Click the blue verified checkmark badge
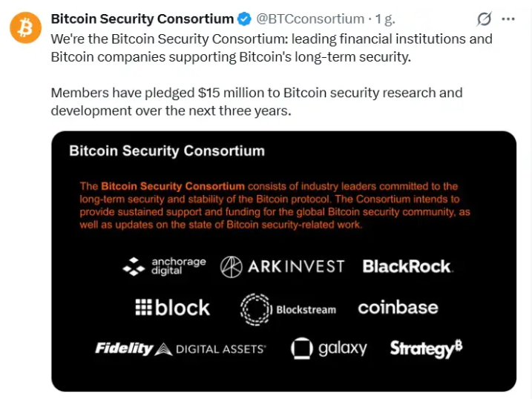 click(x=244, y=19)
